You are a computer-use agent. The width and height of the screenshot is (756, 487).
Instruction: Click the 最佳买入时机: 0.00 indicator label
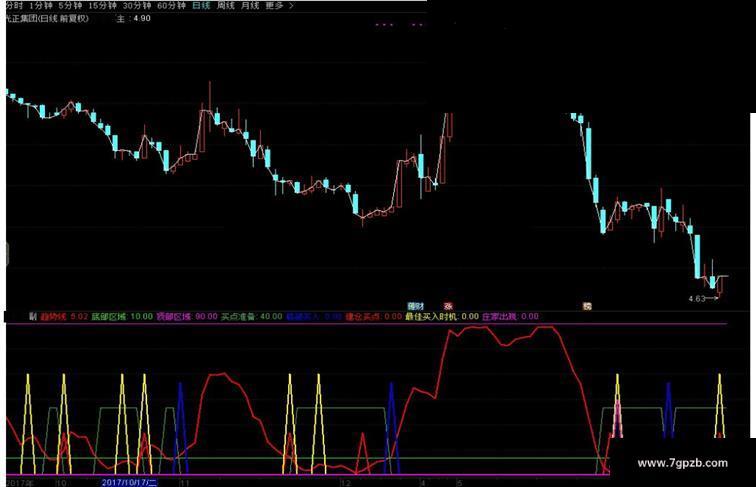coord(442,317)
